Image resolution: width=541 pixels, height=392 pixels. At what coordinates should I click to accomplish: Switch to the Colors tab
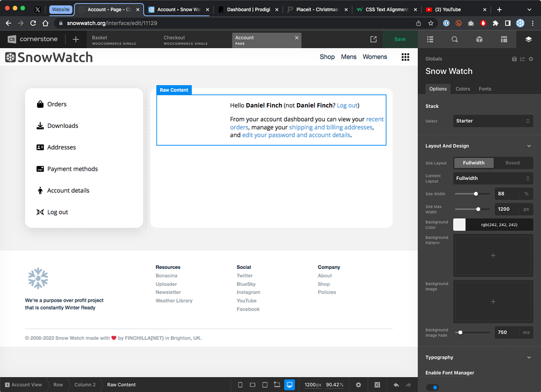(462, 89)
